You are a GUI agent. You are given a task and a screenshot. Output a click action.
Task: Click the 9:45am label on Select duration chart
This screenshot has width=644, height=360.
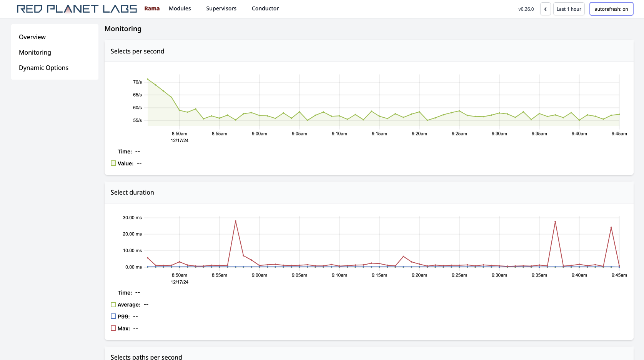point(619,275)
